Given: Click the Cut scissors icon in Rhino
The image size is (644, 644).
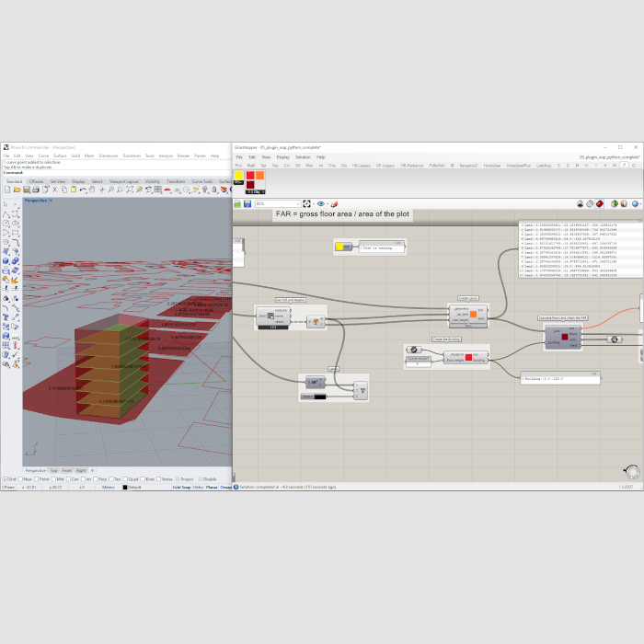Looking at the screenshot, I should pyautogui.click(x=54, y=190).
